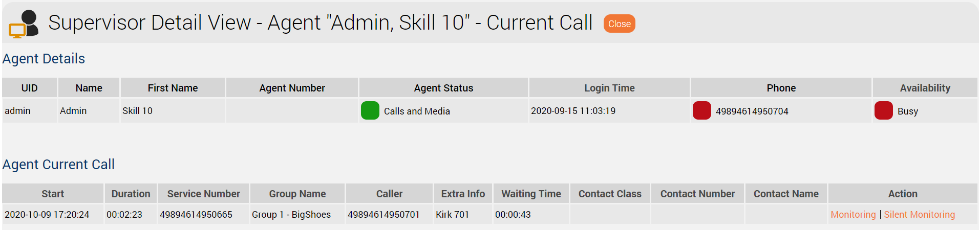Image resolution: width=980 pixels, height=230 pixels.
Task: Start Monitoring the current call
Action: pyautogui.click(x=853, y=215)
